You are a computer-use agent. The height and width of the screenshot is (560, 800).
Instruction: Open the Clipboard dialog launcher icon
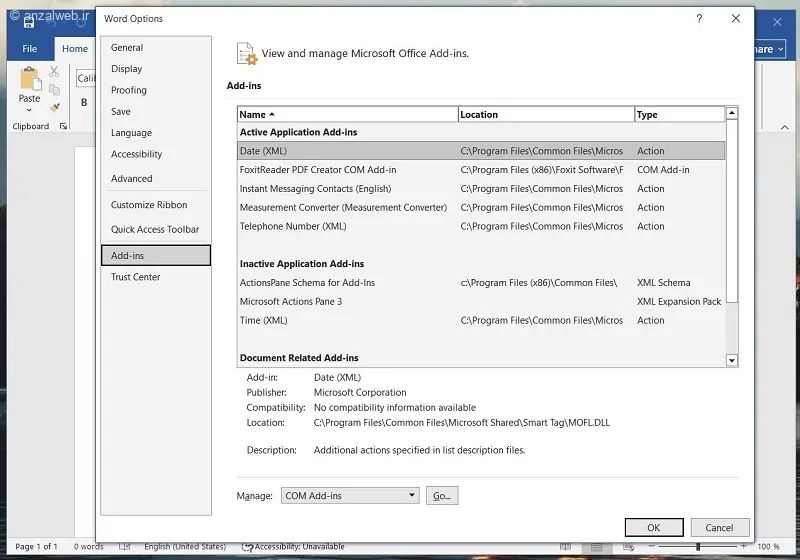click(x=63, y=126)
